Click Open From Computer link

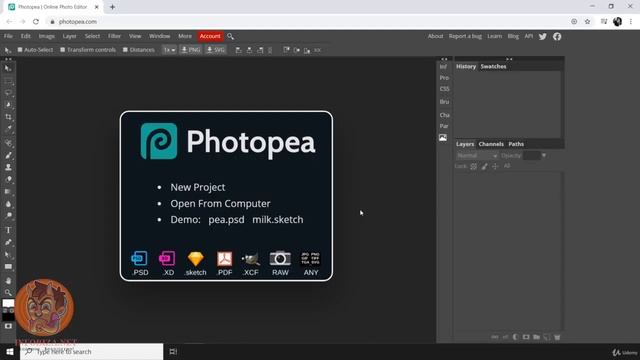[220, 204]
